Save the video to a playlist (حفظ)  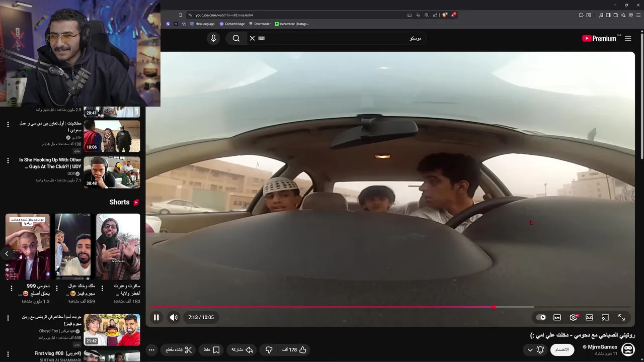click(x=211, y=349)
